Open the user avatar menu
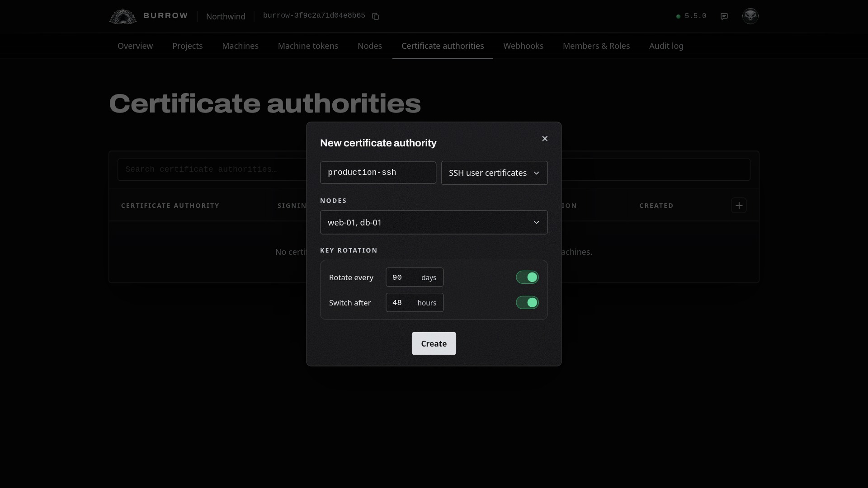868x488 pixels. point(750,16)
